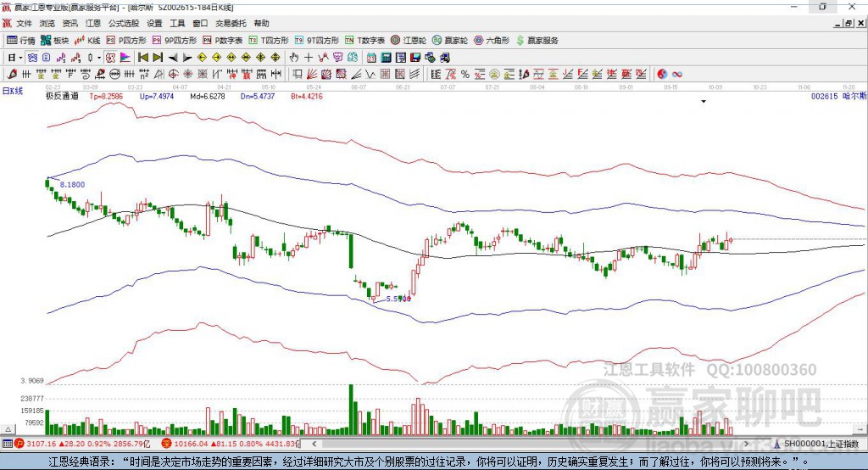Open the P数字表 tool
Image resolution: width=868 pixels, height=470 pixels.
[223, 41]
